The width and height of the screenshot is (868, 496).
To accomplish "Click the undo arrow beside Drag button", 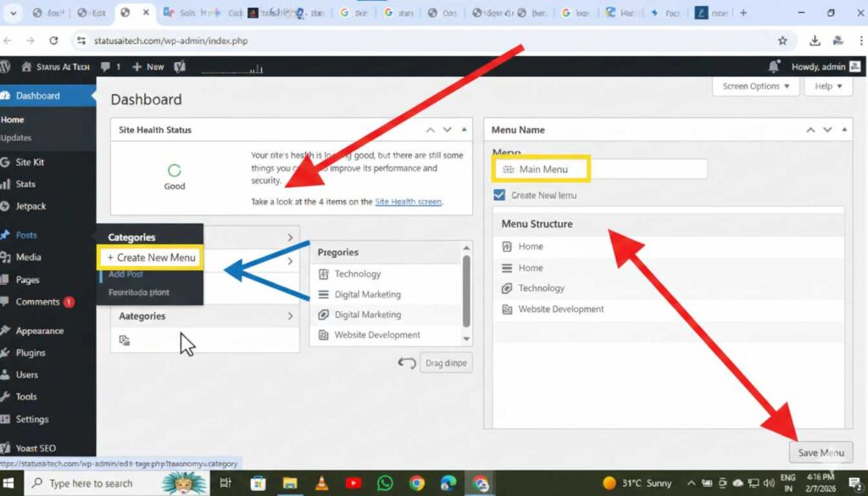I will pos(406,362).
